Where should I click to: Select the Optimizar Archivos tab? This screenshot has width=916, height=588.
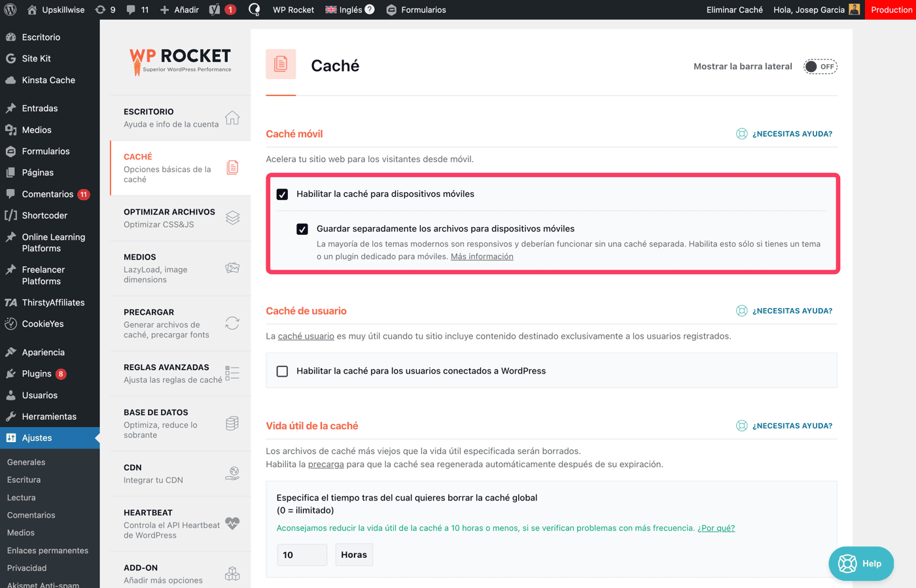click(x=181, y=218)
